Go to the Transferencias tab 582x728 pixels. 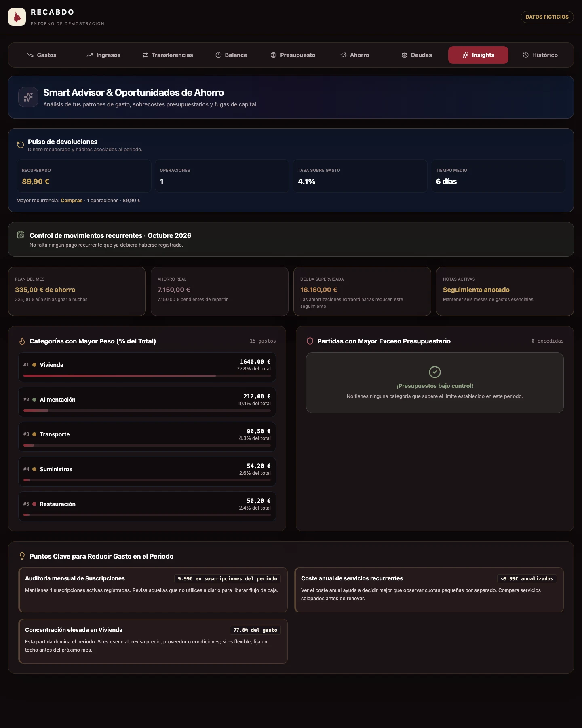click(x=167, y=55)
